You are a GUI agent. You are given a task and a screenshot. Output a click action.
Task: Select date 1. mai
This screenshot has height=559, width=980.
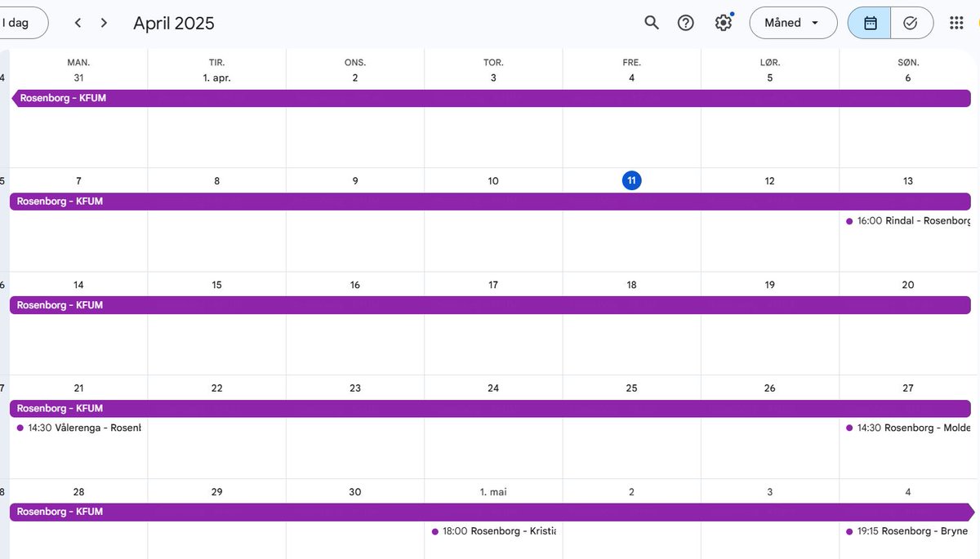[493, 492]
